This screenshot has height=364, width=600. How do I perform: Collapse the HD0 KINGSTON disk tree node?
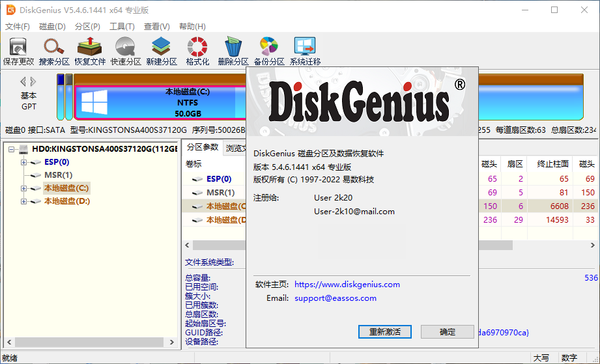pyautogui.click(x=12, y=149)
